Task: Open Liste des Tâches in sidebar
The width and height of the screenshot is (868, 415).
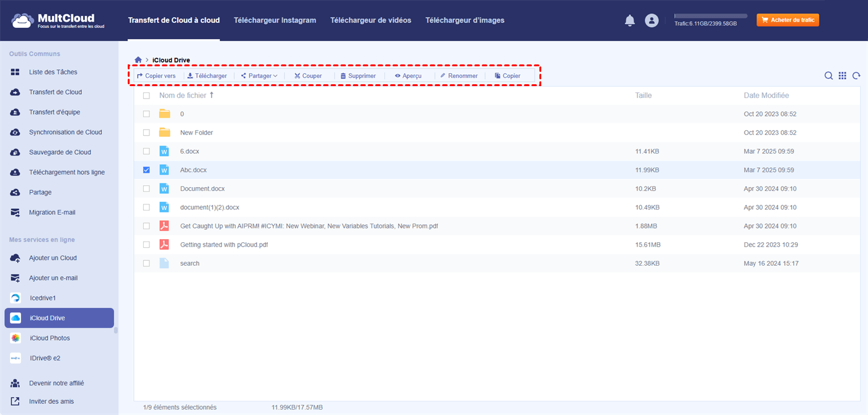Action: 53,72
